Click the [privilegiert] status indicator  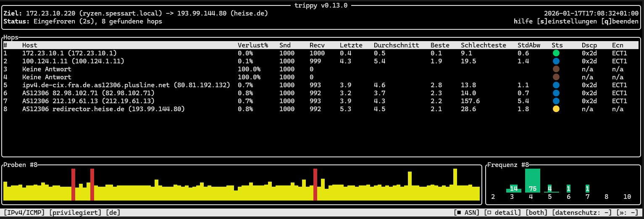click(x=75, y=213)
